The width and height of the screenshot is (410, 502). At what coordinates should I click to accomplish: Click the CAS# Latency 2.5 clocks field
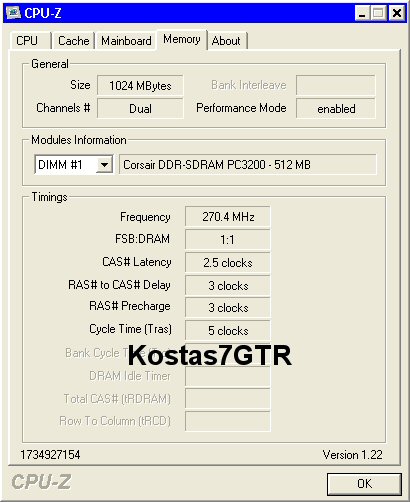[228, 263]
